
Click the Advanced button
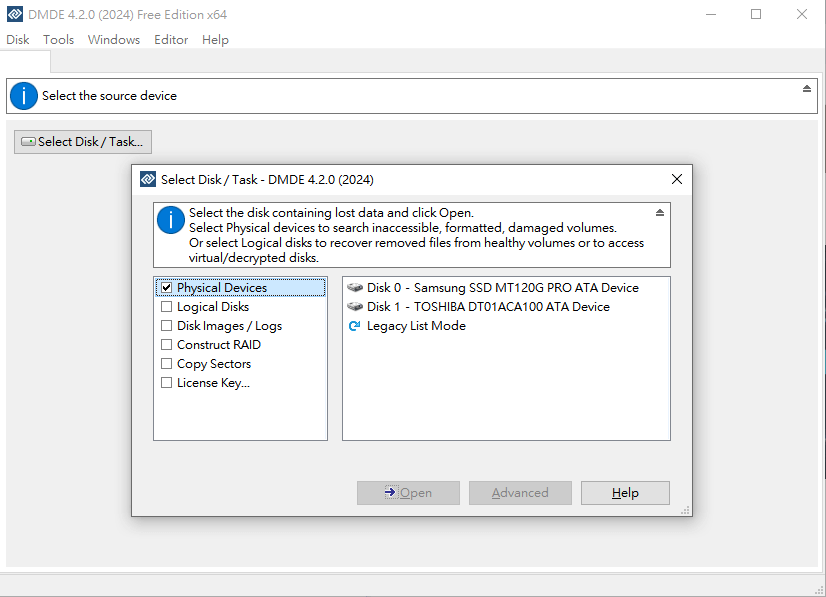coord(520,493)
